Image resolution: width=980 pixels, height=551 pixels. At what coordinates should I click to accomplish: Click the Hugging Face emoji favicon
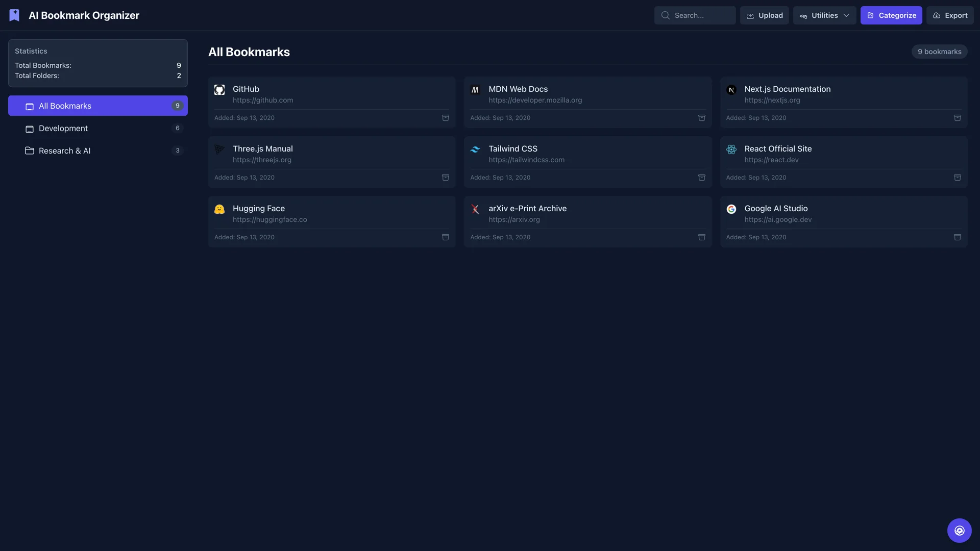point(219,209)
